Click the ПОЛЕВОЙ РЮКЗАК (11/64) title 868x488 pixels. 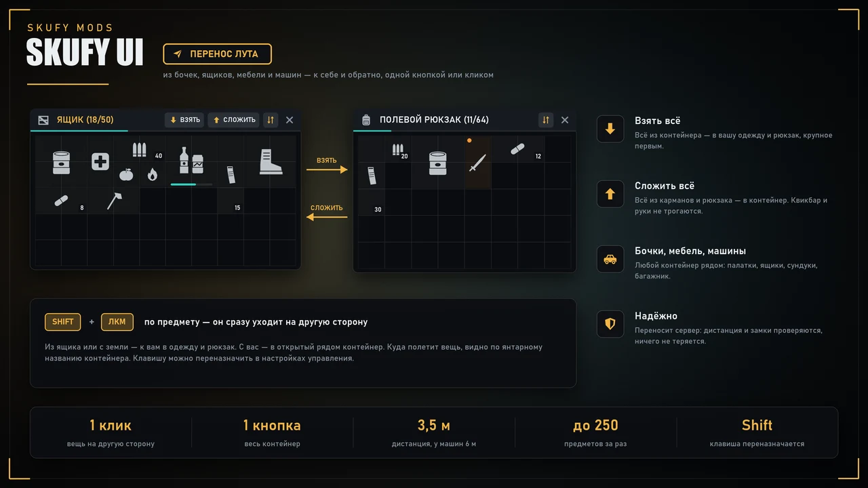coord(434,120)
